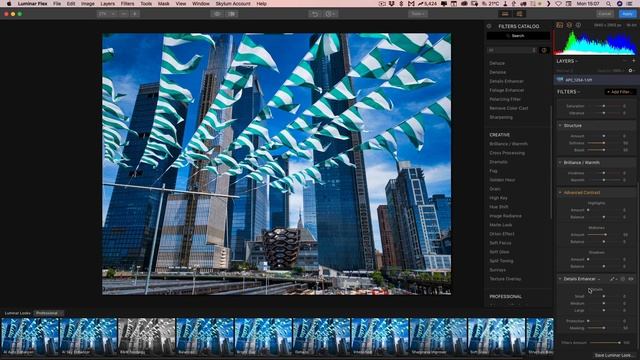
Task: Toggle the before/after compare icon
Action: coord(232,14)
